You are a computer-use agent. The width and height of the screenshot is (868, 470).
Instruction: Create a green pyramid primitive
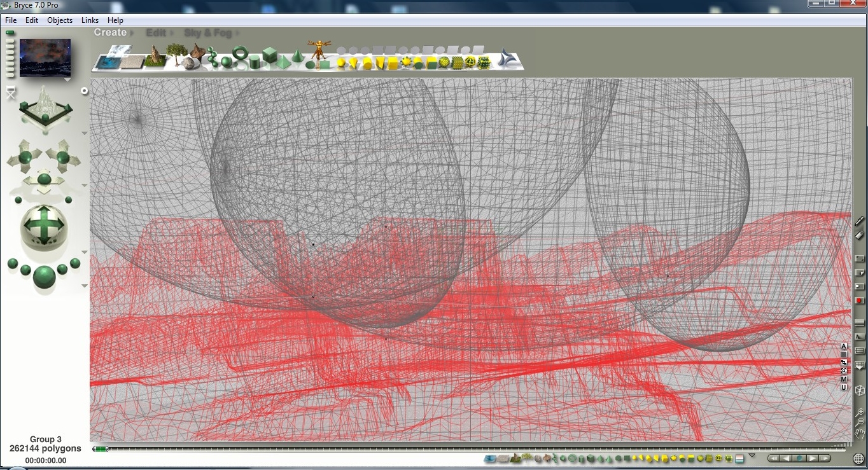coord(283,61)
